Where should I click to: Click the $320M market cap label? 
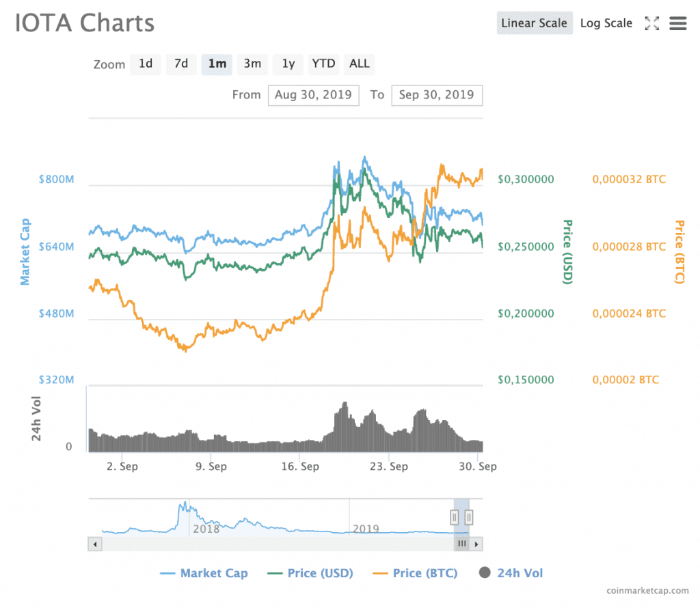56,380
